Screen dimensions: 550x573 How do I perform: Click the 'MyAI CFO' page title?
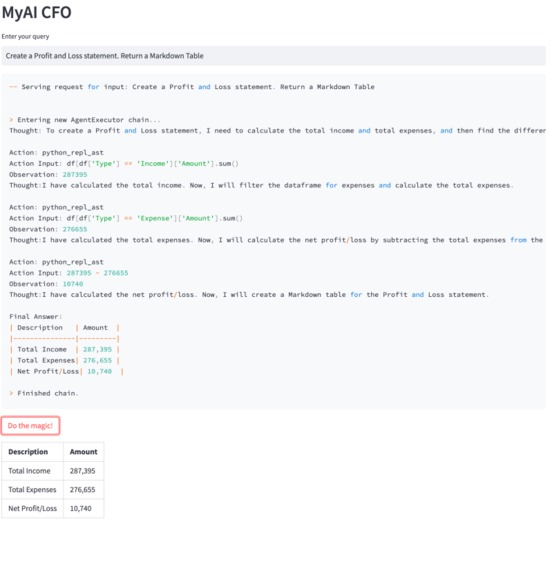[37, 12]
